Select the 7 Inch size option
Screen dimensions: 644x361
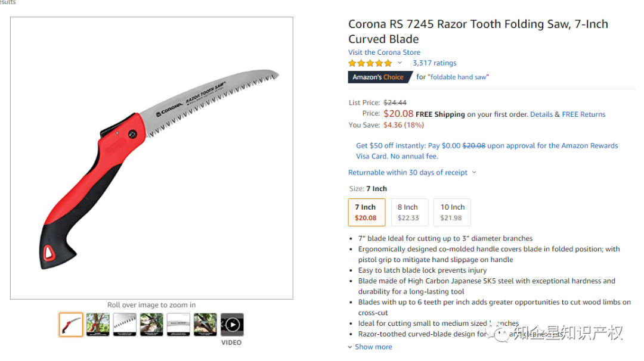point(366,212)
